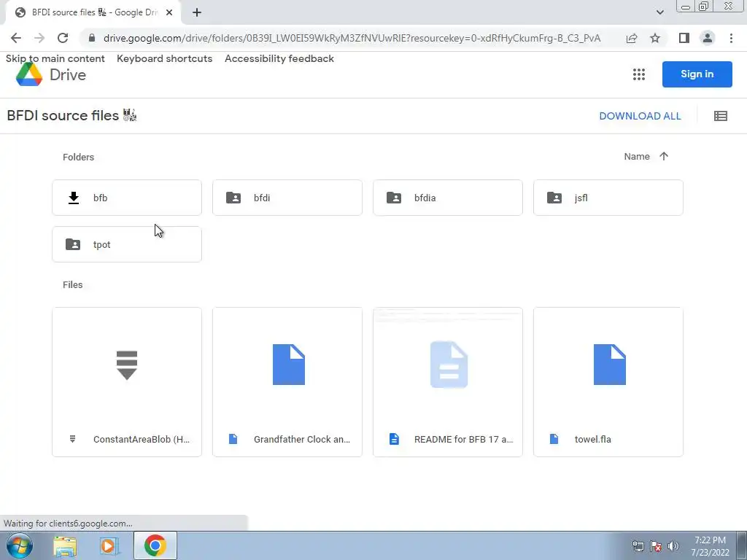Click the small README Google Docs icon
747x560 pixels.
pos(394,439)
